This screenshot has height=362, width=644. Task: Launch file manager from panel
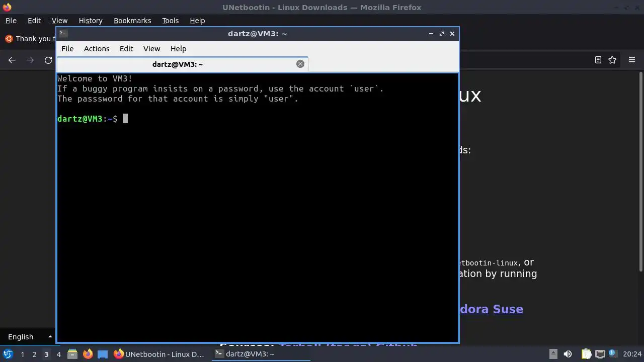[72, 354]
